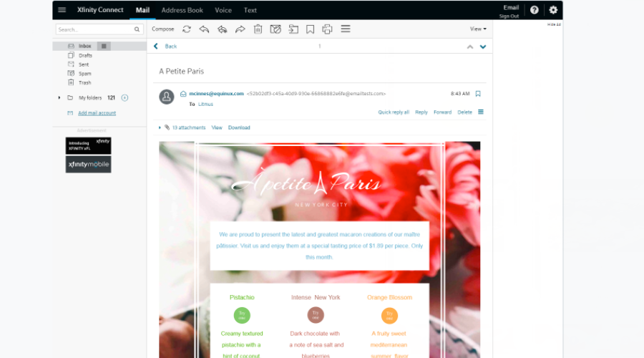
Task: Click Quick reply all
Action: pyautogui.click(x=394, y=112)
